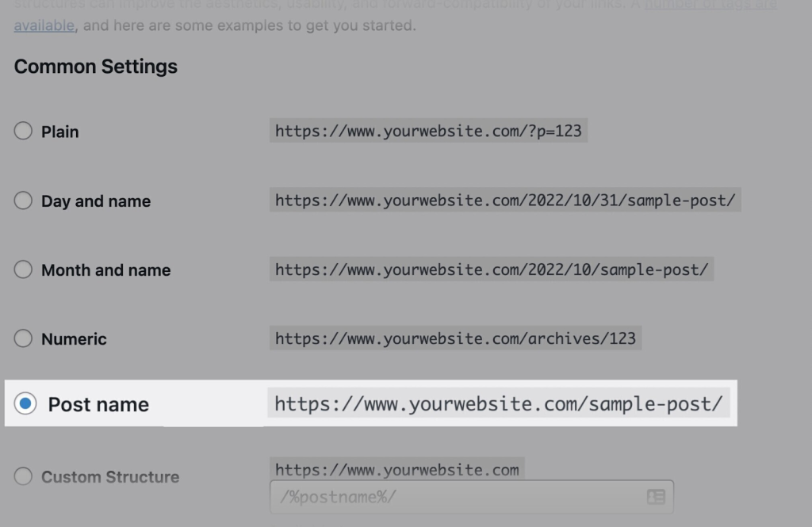Click the "Numeric" option label
The image size is (812, 527).
(x=74, y=339)
